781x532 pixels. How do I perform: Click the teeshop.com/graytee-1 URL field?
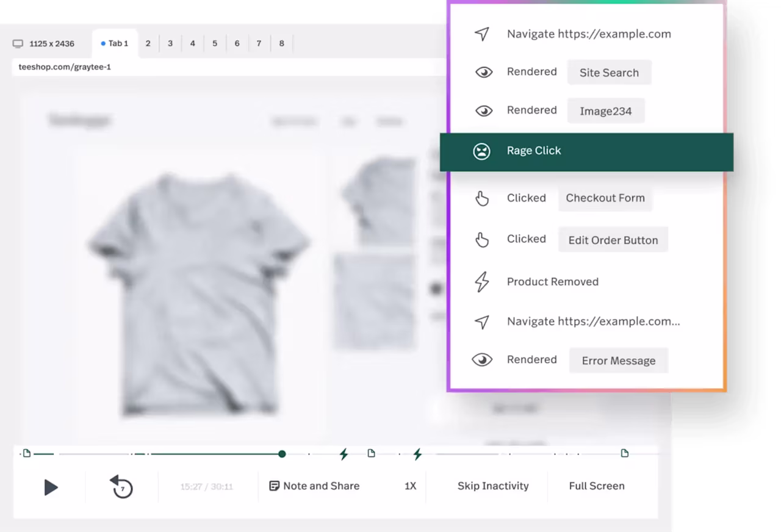coord(229,67)
